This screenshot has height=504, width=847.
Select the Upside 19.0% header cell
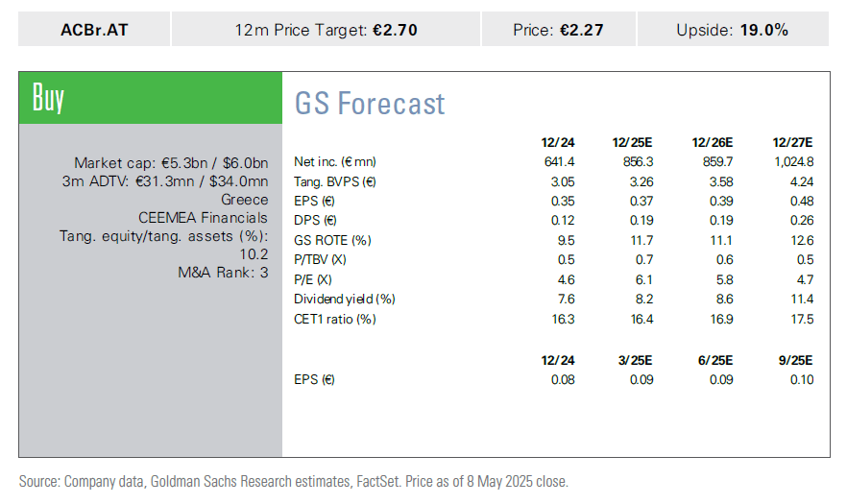click(732, 30)
